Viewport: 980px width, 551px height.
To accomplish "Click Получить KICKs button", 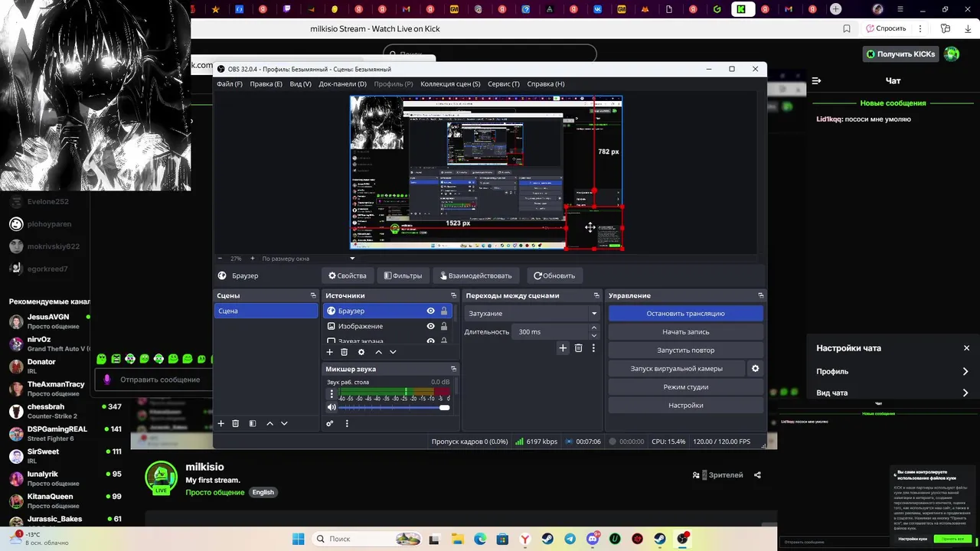I will coord(900,54).
